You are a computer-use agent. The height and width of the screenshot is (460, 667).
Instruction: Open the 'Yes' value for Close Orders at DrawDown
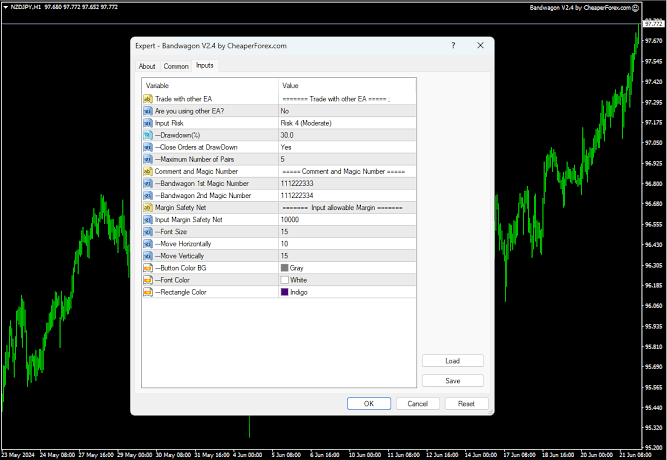(347, 147)
